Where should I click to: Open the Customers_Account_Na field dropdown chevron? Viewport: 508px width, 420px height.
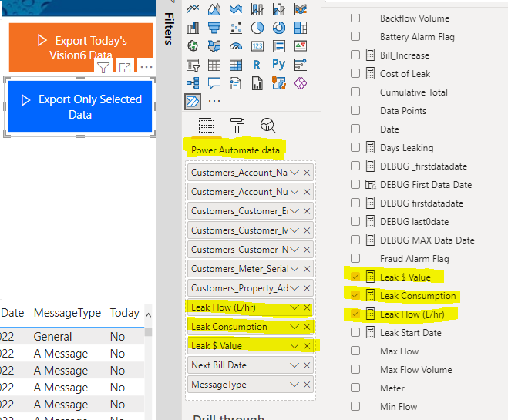[x=294, y=173]
